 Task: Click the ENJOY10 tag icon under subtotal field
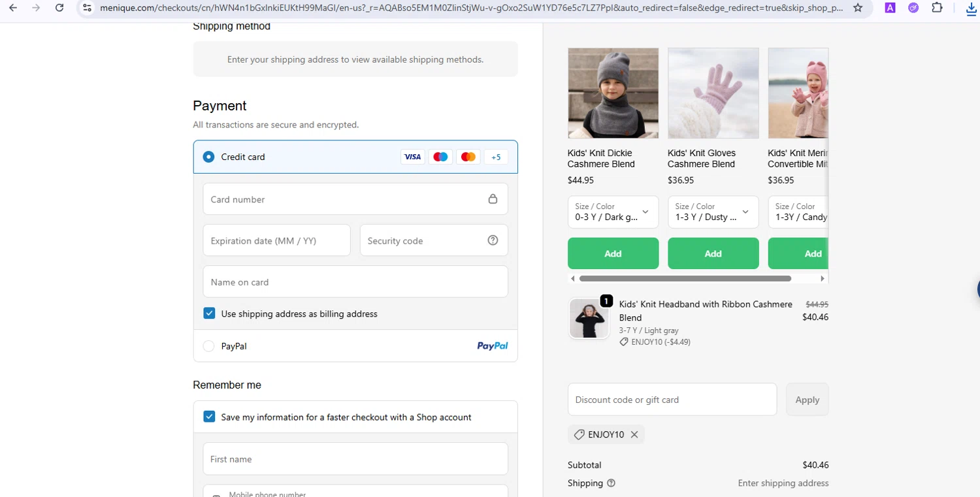pos(578,434)
